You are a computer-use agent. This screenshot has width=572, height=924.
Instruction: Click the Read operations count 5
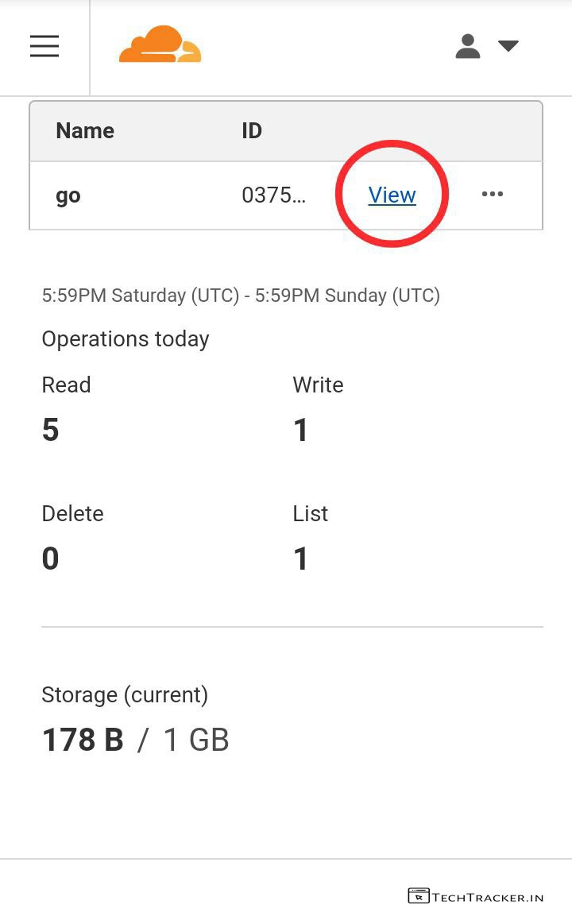pos(51,430)
